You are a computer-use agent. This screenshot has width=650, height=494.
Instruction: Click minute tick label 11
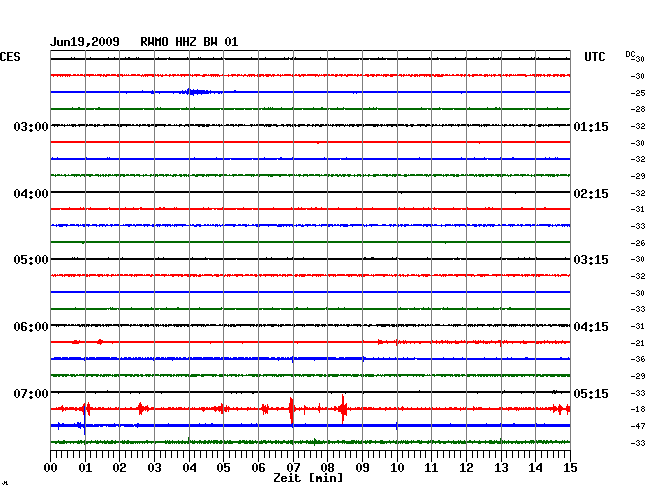click(x=431, y=467)
